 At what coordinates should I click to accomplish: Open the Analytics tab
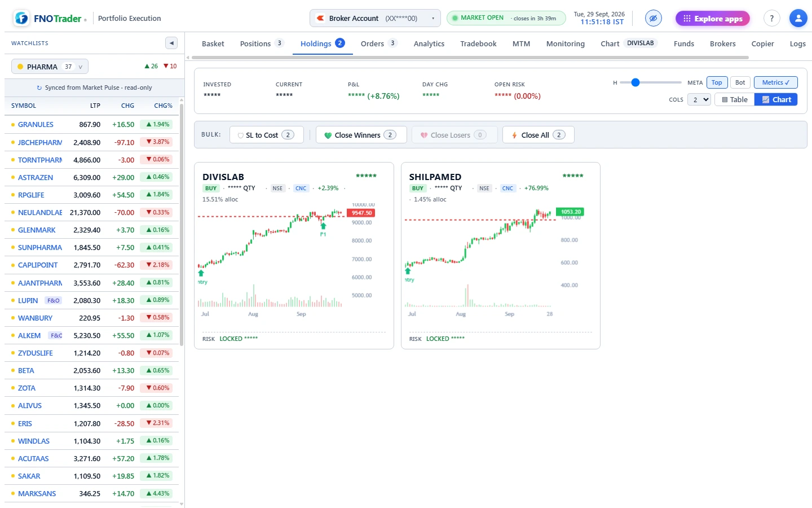click(x=429, y=43)
